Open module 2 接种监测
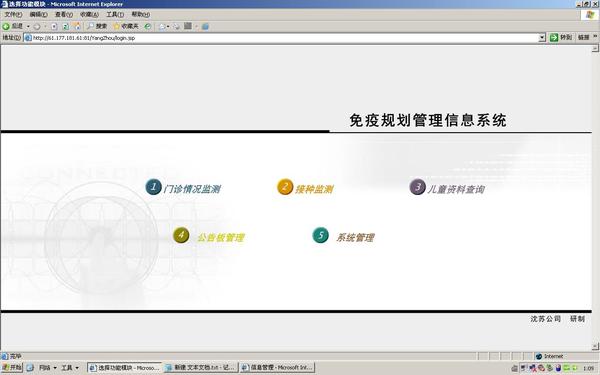The image size is (600, 375). coord(305,188)
